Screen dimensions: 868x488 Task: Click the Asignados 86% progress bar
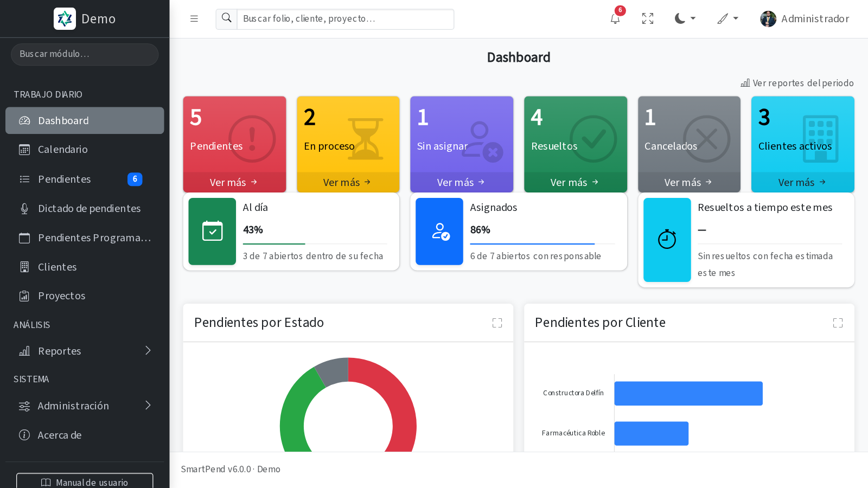(x=542, y=244)
